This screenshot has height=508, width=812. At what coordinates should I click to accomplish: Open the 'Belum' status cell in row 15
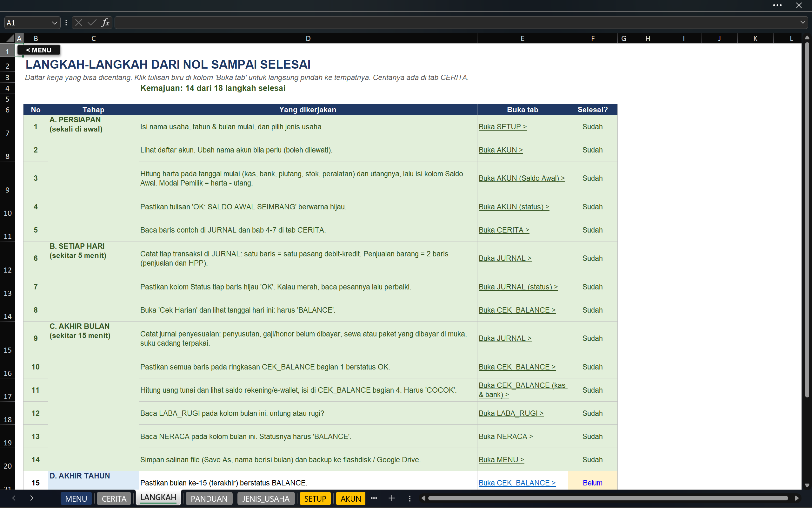tap(592, 483)
